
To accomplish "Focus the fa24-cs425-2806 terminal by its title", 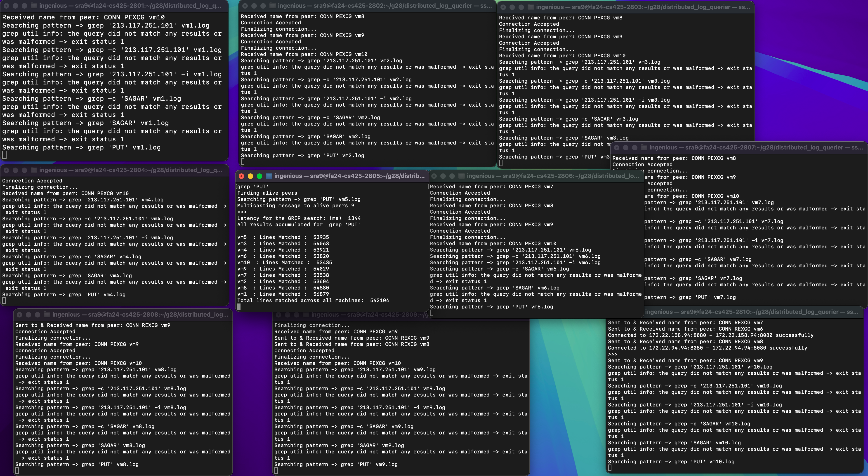I will click(x=553, y=176).
